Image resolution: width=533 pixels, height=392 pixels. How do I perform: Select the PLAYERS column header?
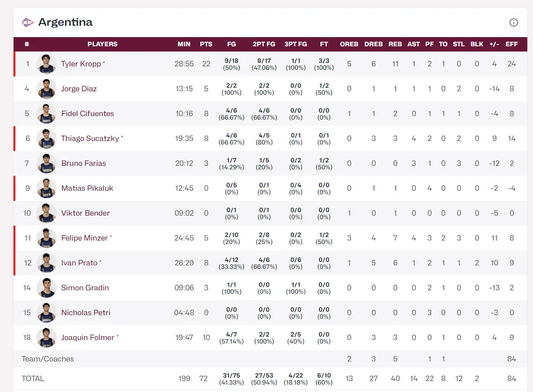[102, 44]
